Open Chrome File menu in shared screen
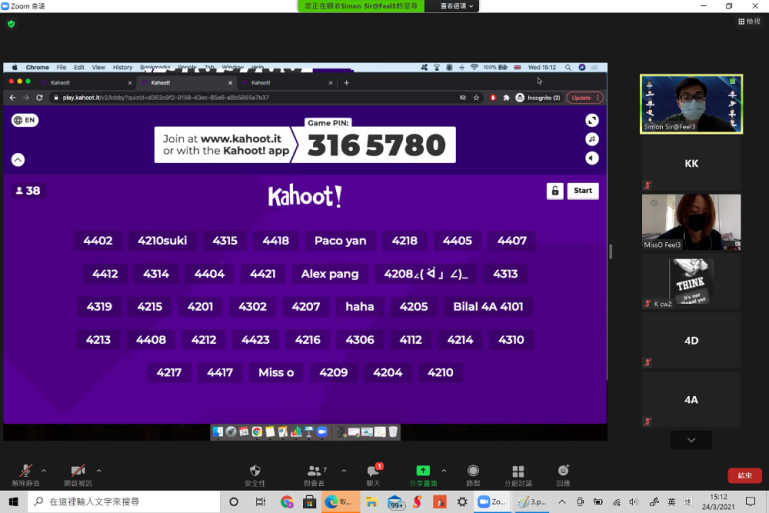Viewport: 769px width, 513px height. point(61,68)
